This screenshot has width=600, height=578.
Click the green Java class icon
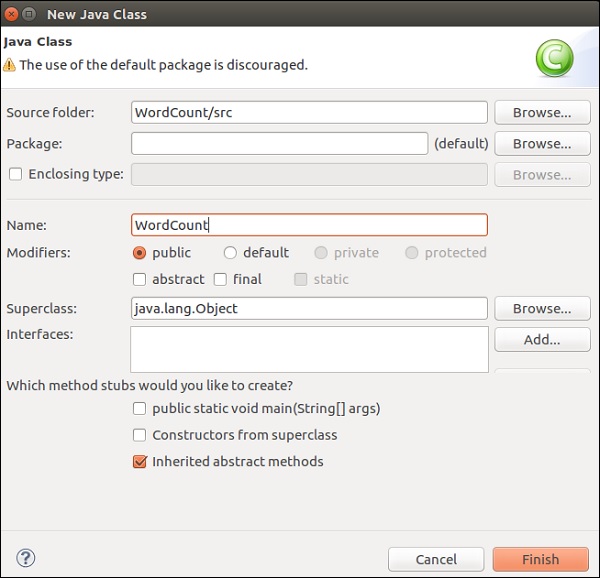[x=553, y=58]
